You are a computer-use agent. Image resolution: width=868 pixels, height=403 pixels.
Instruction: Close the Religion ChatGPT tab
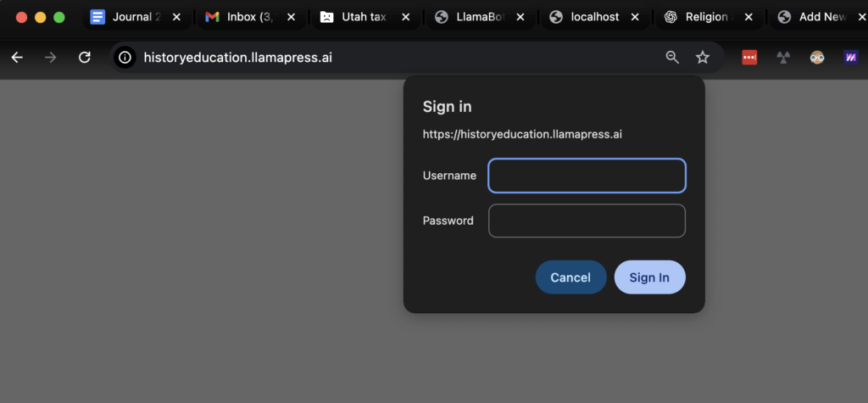748,17
